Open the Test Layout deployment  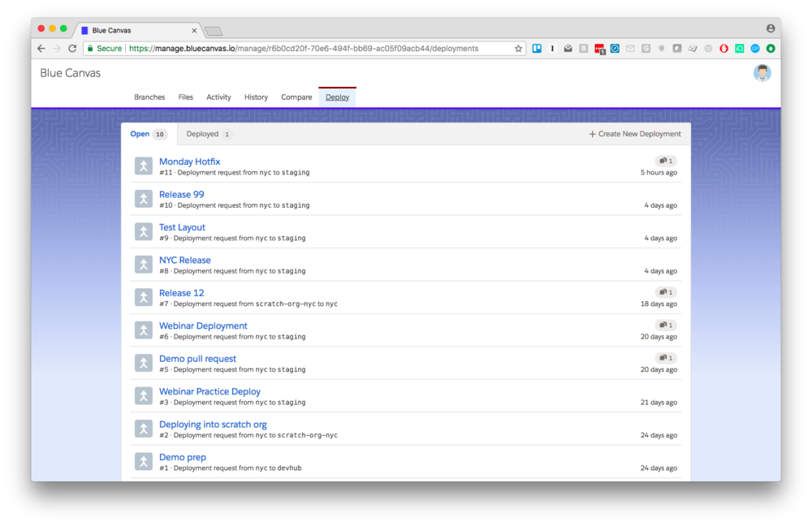182,227
